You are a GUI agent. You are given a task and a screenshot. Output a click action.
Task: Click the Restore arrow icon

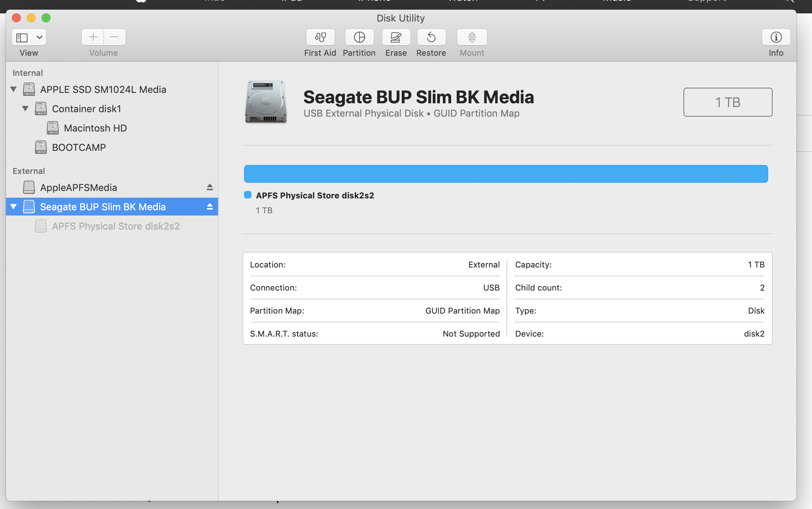431,38
